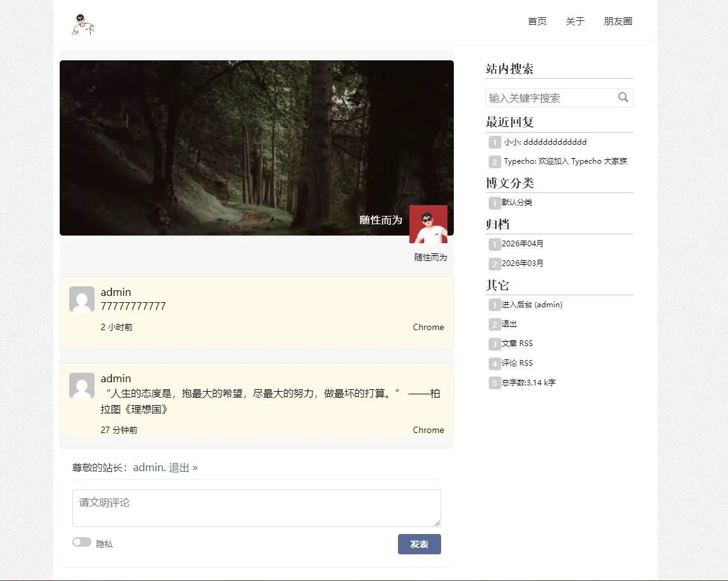The image size is (728, 581).
Task: Click the Plato 《理想国》 quote text
Action: point(270,401)
